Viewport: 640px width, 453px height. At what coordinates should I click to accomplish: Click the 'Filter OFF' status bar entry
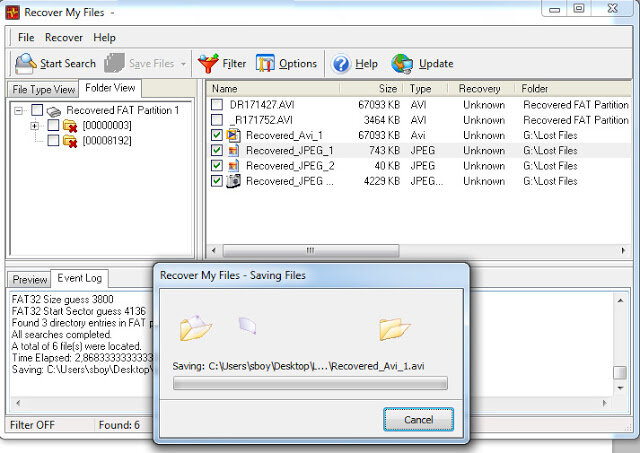(x=32, y=425)
